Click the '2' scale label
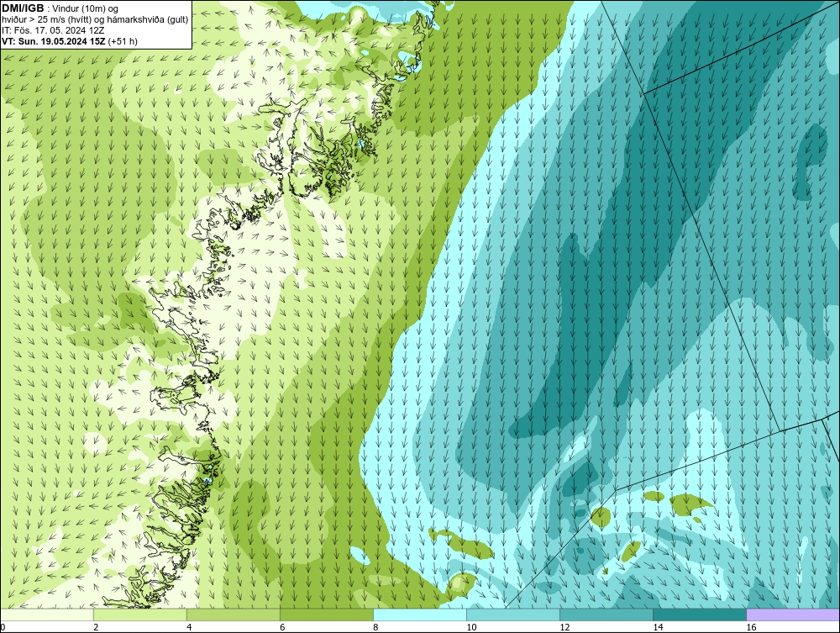The width and height of the screenshot is (840, 633). pos(96,627)
